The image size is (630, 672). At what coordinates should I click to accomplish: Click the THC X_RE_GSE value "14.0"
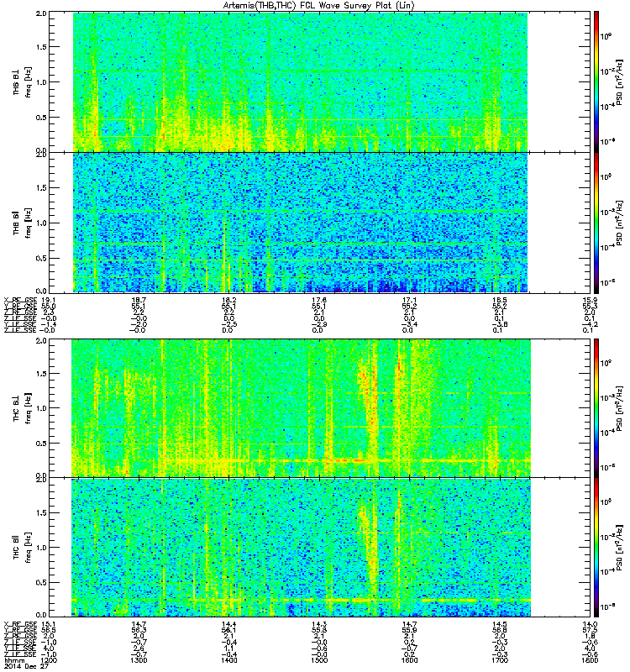(590, 624)
